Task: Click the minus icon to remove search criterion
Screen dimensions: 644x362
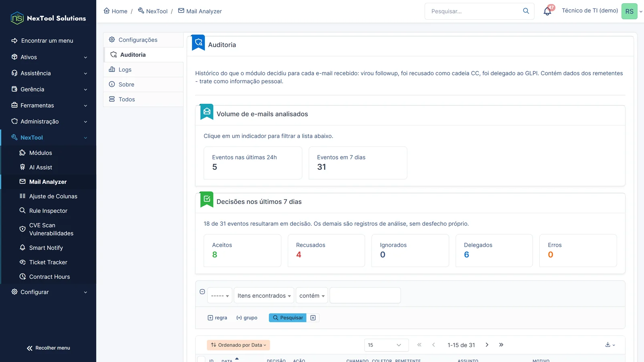Action: click(202, 292)
